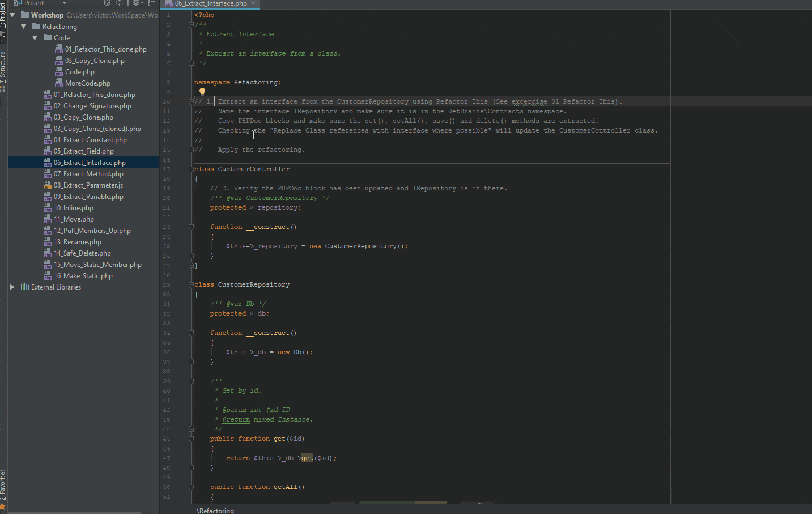
Task: Expand the External Libraries node
Action: (x=12, y=287)
